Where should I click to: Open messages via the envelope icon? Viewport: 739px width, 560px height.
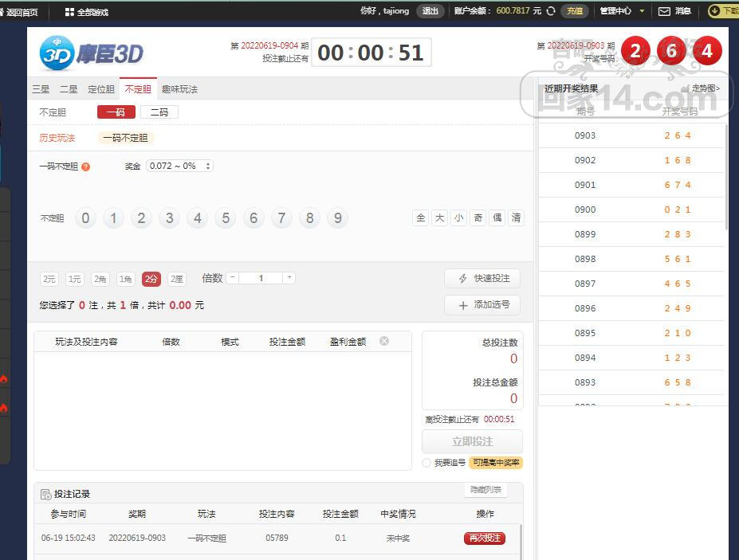[664, 11]
